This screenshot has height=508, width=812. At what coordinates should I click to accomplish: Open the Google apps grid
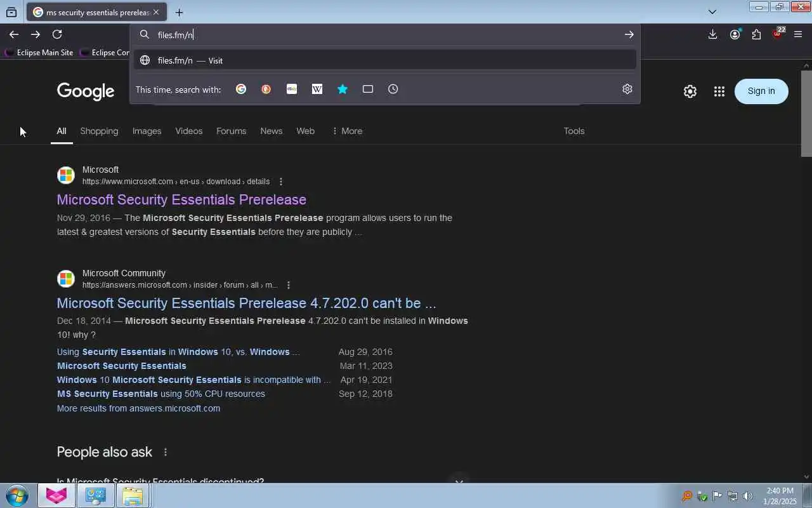[x=719, y=91]
